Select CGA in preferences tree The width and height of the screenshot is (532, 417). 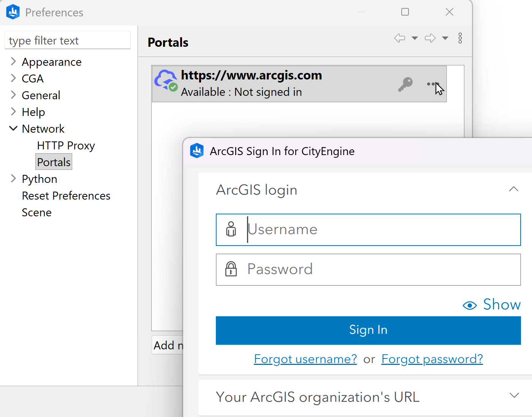[33, 79]
